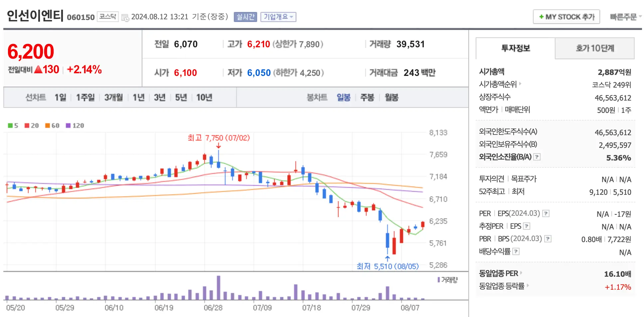644x317 pixels.
Task: Switch candle chart to 주봉 view
Action: [x=367, y=97]
